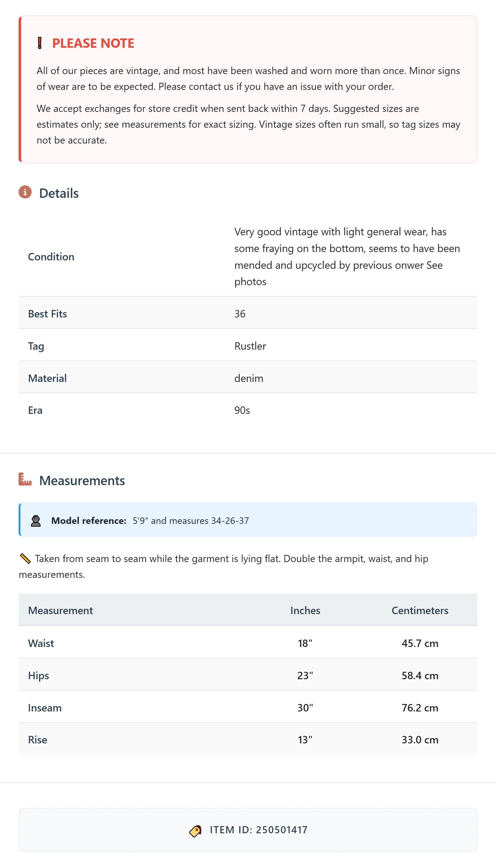Select the 90s era value

click(x=242, y=410)
